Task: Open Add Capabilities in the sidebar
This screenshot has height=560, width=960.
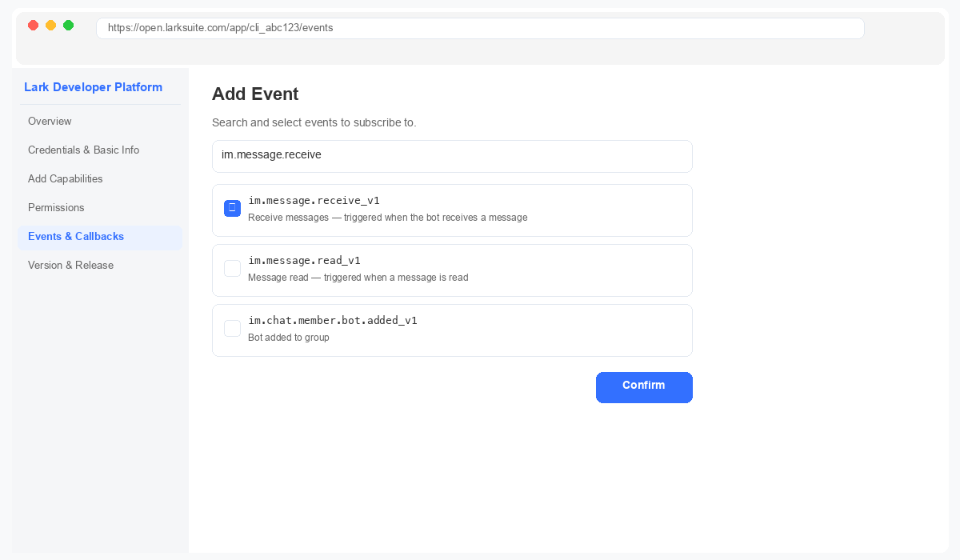Action: [100, 179]
